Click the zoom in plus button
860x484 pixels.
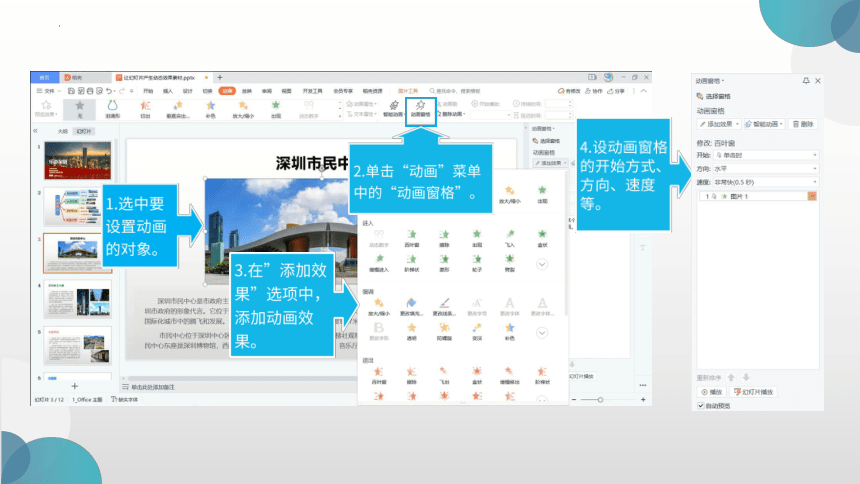pyautogui.click(x=643, y=399)
